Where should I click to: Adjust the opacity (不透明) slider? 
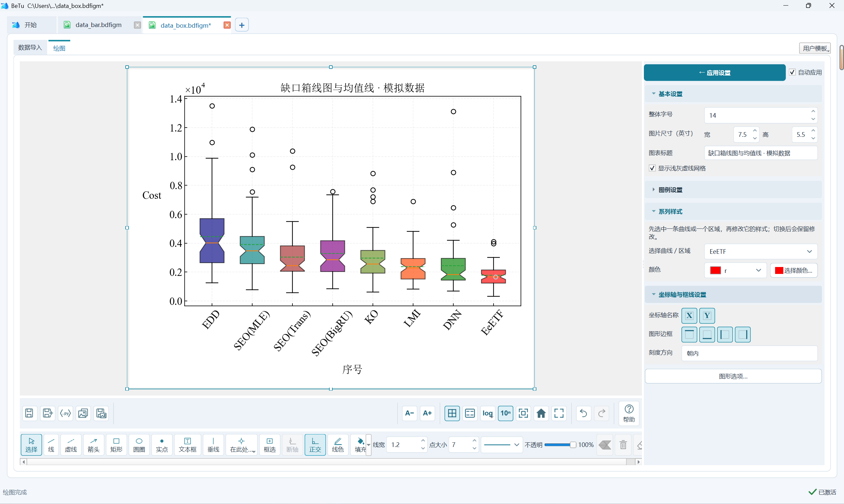coord(560,445)
